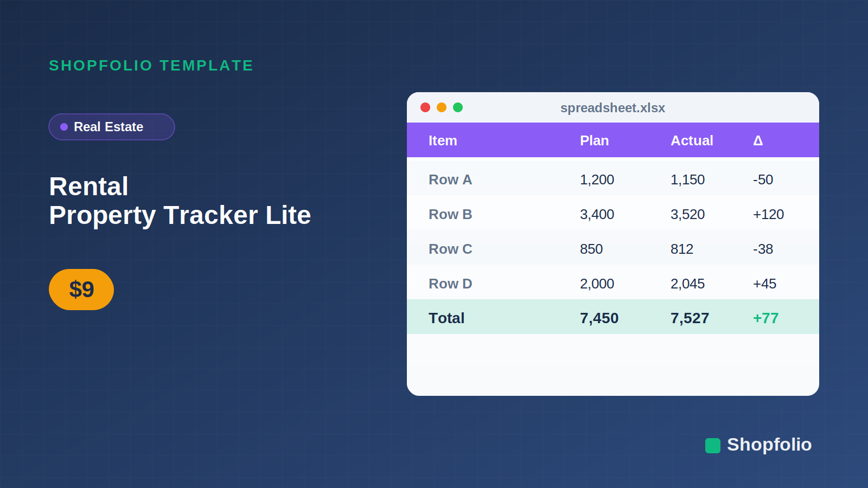Select the Row D label
Image resolution: width=868 pixels, height=488 pixels.
click(x=450, y=284)
